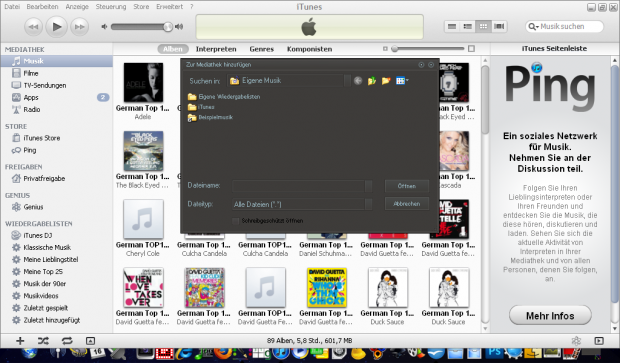Screen dimensions: 620x363
Task: Toggle shuffle playback
Action: pos(43,341)
